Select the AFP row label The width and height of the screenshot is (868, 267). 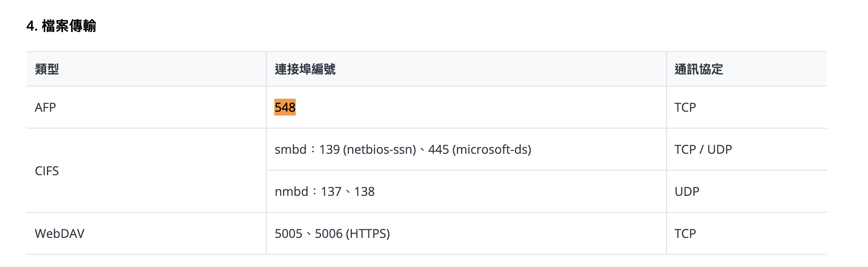[45, 107]
